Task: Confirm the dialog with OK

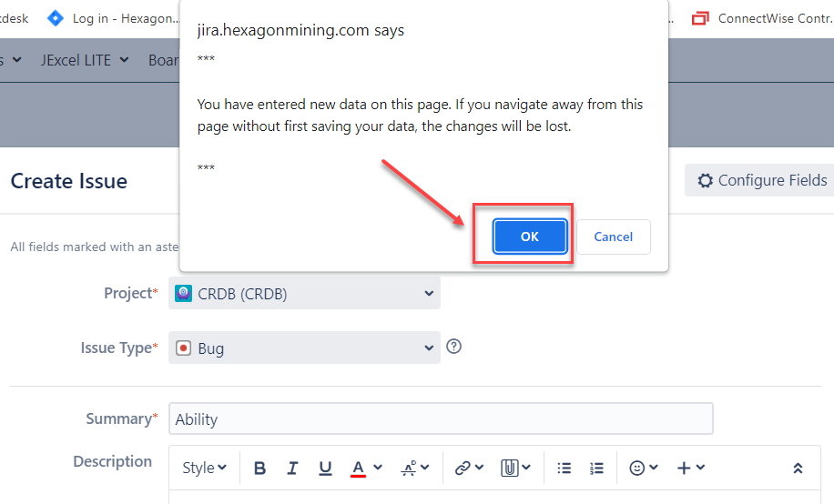Action: pyautogui.click(x=529, y=237)
